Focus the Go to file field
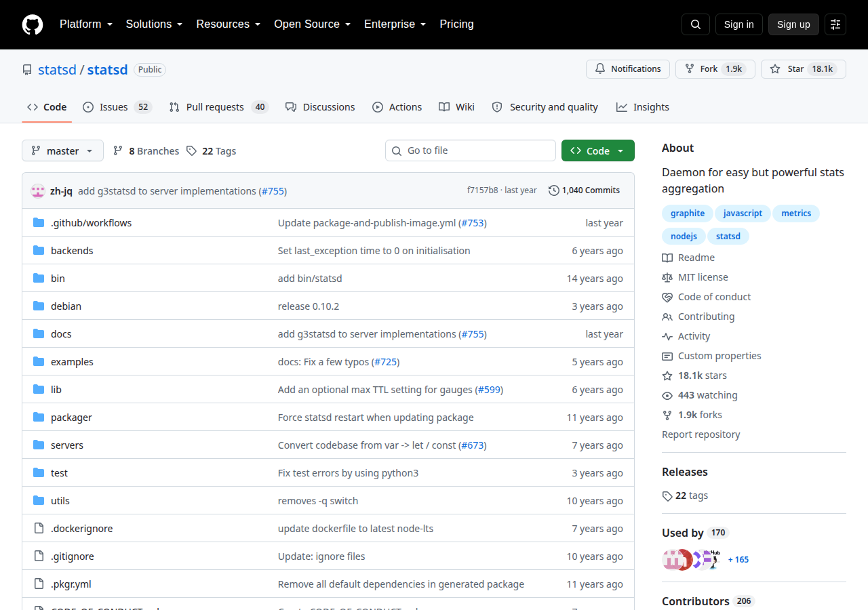Image resolution: width=868 pixels, height=610 pixels. (471, 150)
